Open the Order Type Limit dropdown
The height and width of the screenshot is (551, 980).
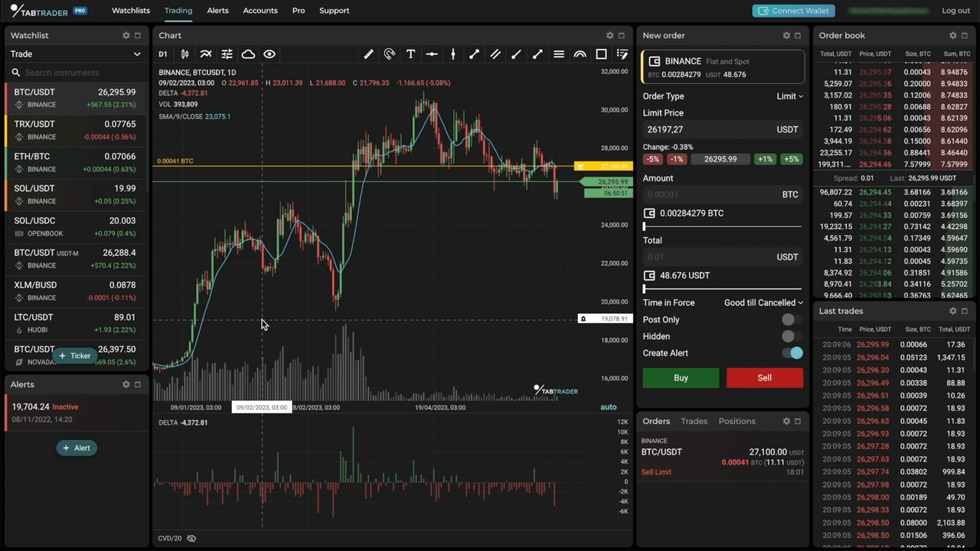click(789, 96)
